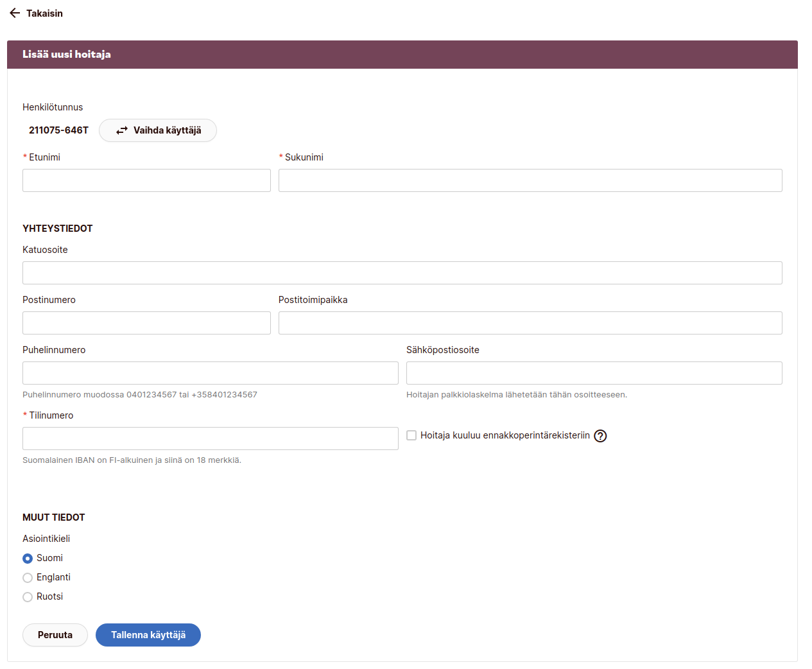Image resolution: width=812 pixels, height=669 pixels.
Task: Click the Asiointikieli label
Action: coord(46,539)
